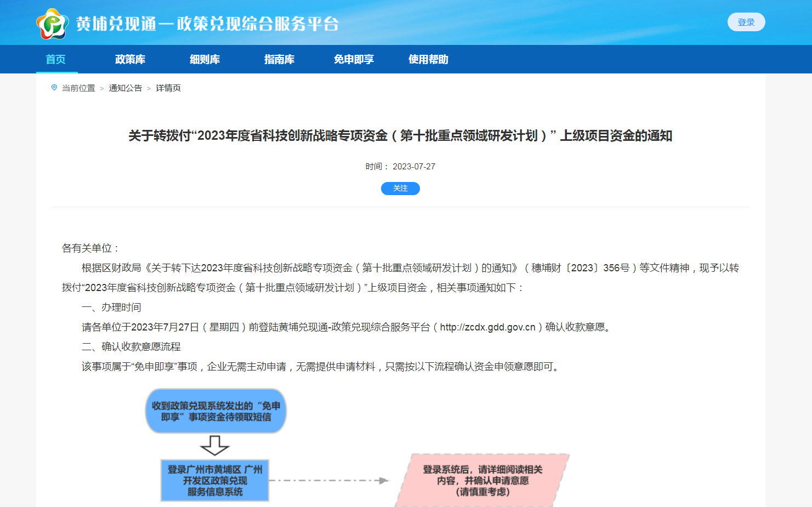Screen dimensions: 812x507
Task: Click the 时间 2023-07-27 date text
Action: (x=400, y=167)
